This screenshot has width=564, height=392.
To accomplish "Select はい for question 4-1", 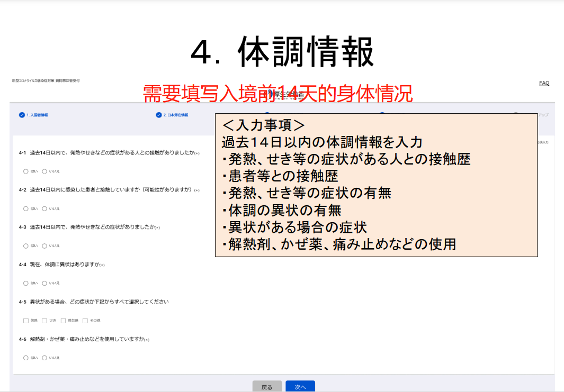I will pyautogui.click(x=26, y=171).
